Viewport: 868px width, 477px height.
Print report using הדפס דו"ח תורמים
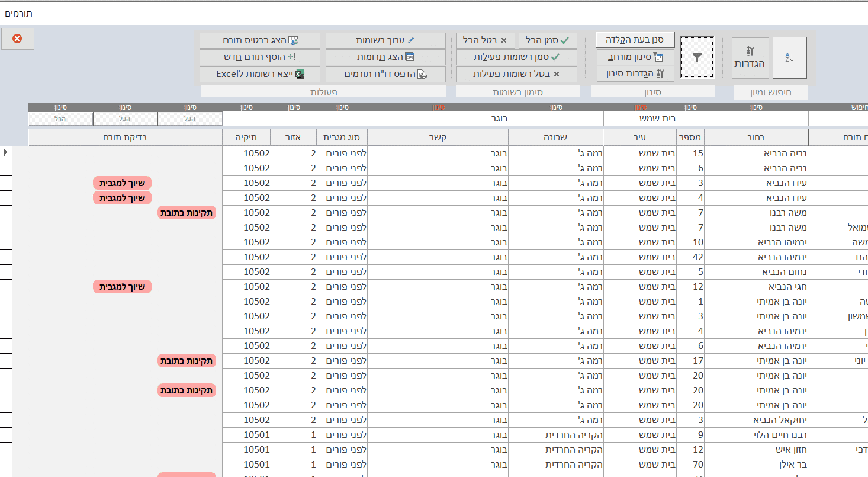tap(385, 74)
